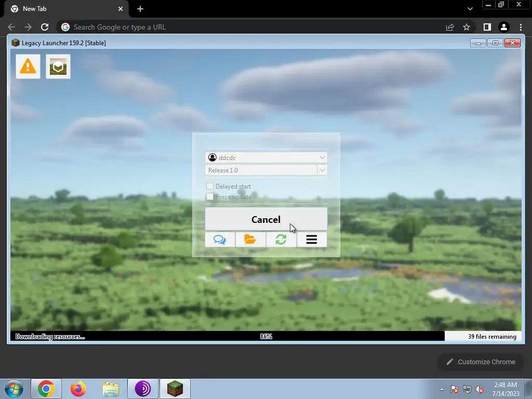Click the network tray icon
532x399 pixels.
point(467,390)
